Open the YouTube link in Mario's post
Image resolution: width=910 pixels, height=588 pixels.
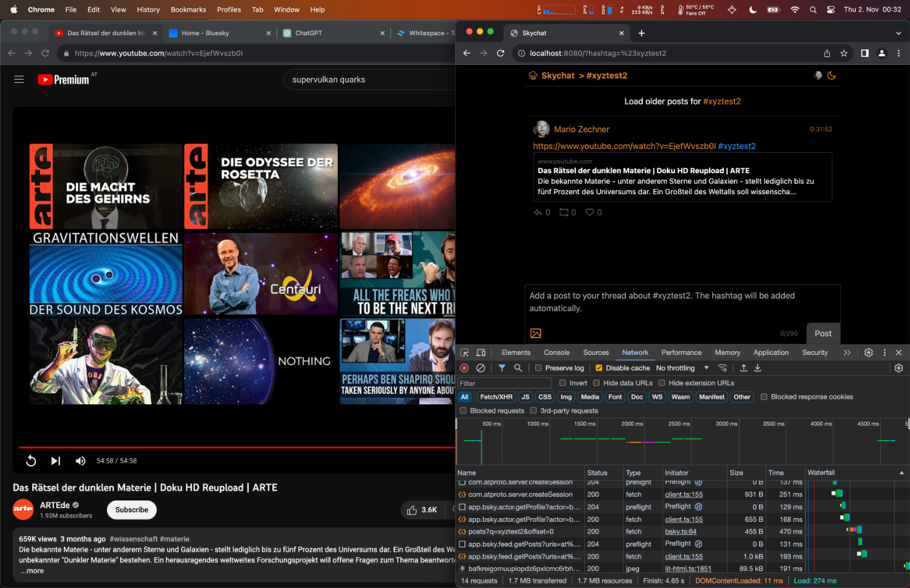click(624, 146)
